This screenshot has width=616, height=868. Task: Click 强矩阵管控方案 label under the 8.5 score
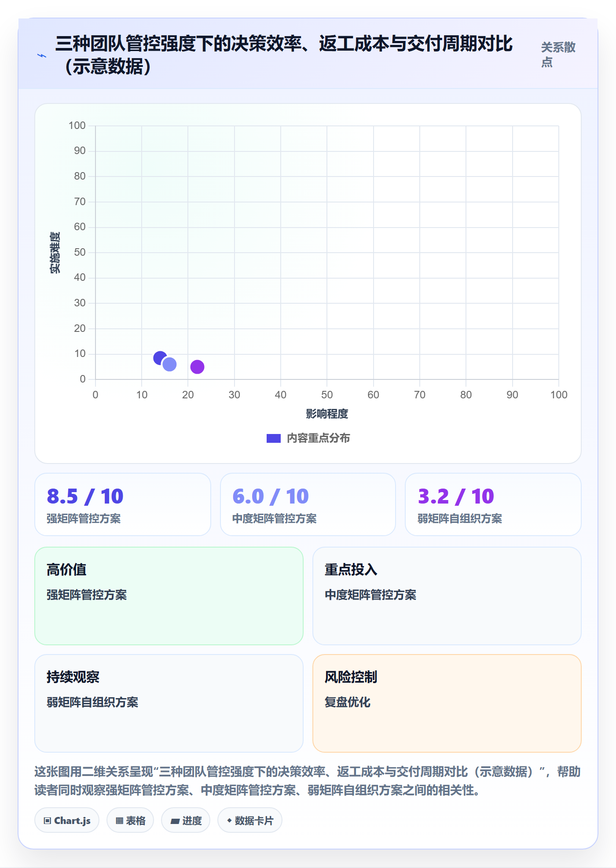pos(84,519)
